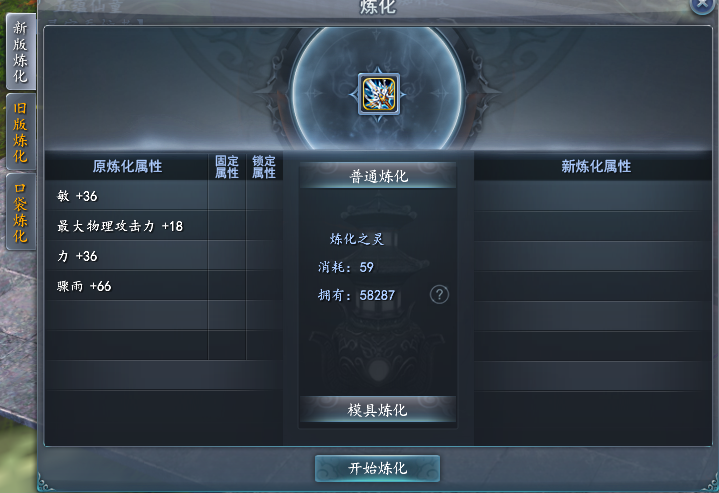Close the 炼化 window
The width and height of the screenshot is (719, 493).
(x=703, y=5)
